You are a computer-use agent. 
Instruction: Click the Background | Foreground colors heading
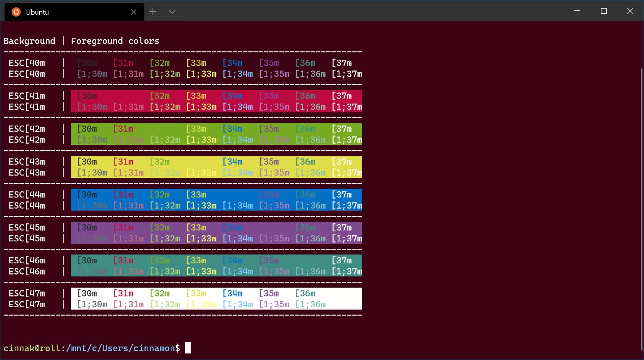point(81,41)
